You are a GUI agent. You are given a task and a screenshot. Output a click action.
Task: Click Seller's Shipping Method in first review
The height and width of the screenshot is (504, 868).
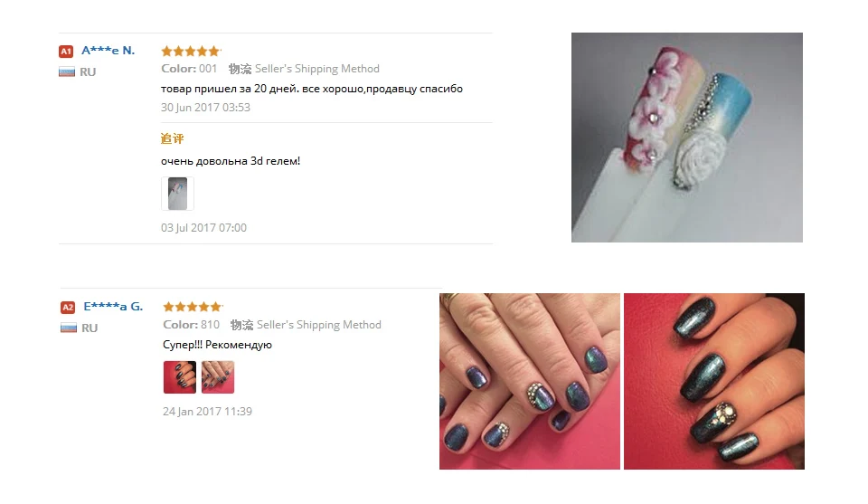(x=317, y=69)
